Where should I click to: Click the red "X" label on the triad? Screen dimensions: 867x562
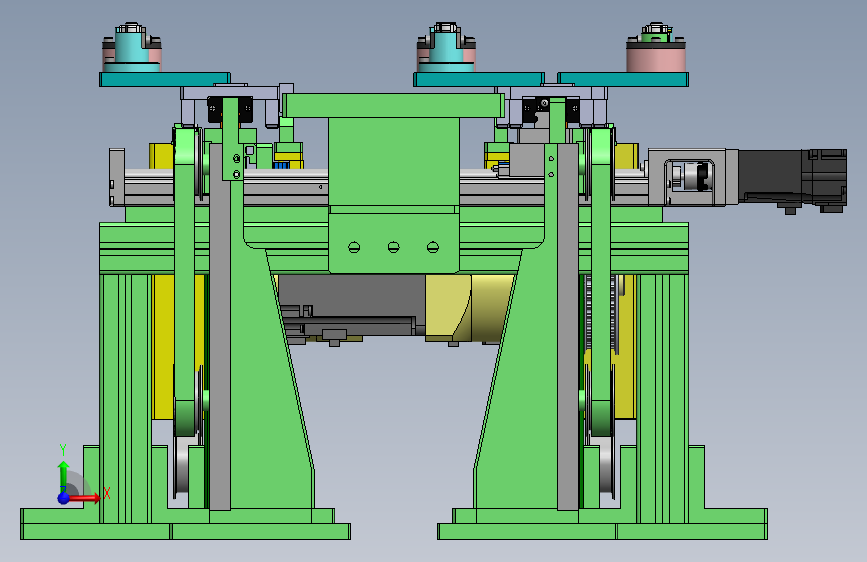pos(107,493)
